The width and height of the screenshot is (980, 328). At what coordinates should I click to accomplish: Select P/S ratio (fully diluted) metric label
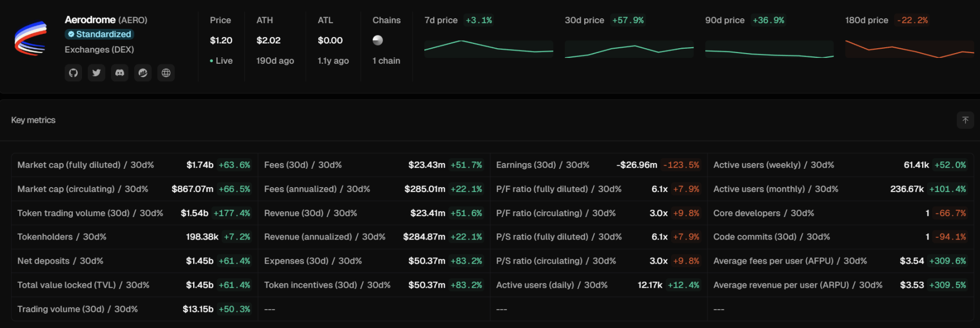click(559, 237)
